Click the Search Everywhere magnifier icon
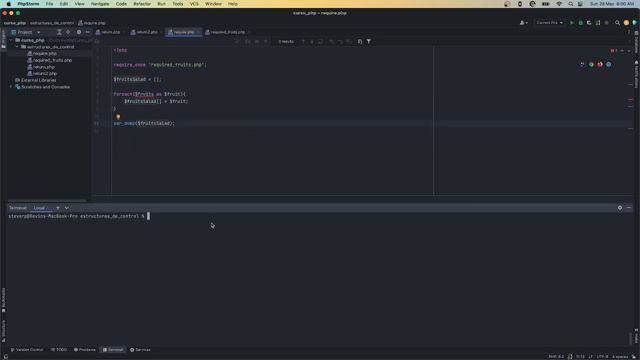 pyautogui.click(x=617, y=23)
